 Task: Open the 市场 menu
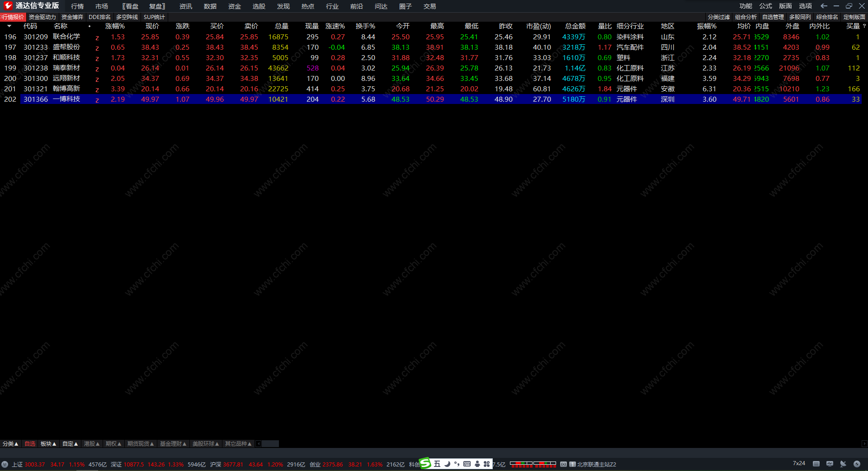(102, 6)
